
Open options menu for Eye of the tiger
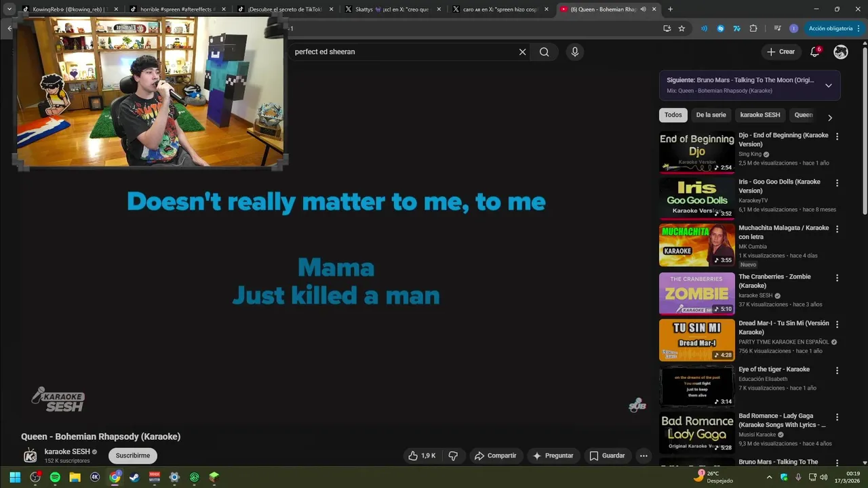(x=837, y=371)
